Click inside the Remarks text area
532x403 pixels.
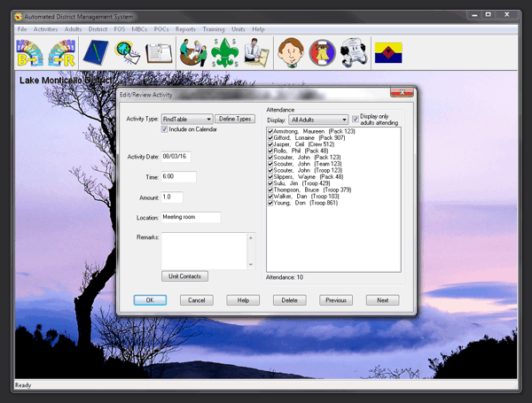[204, 251]
